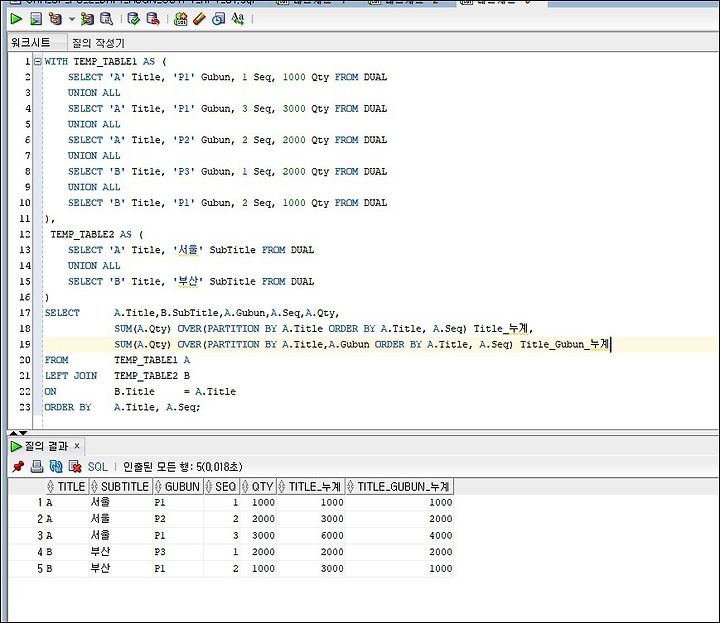The width and height of the screenshot is (720, 623).
Task: Click the 인출된 모든 행 status text
Action: pyautogui.click(x=183, y=467)
